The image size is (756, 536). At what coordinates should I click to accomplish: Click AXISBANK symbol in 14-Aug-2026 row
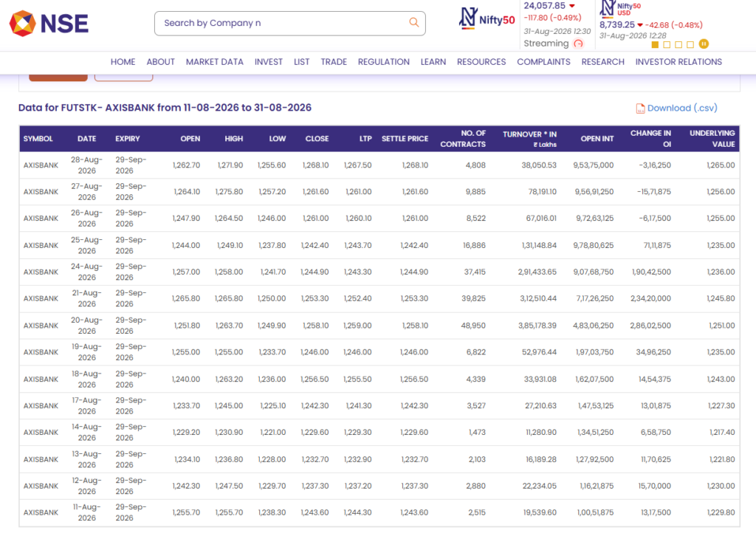(x=41, y=433)
